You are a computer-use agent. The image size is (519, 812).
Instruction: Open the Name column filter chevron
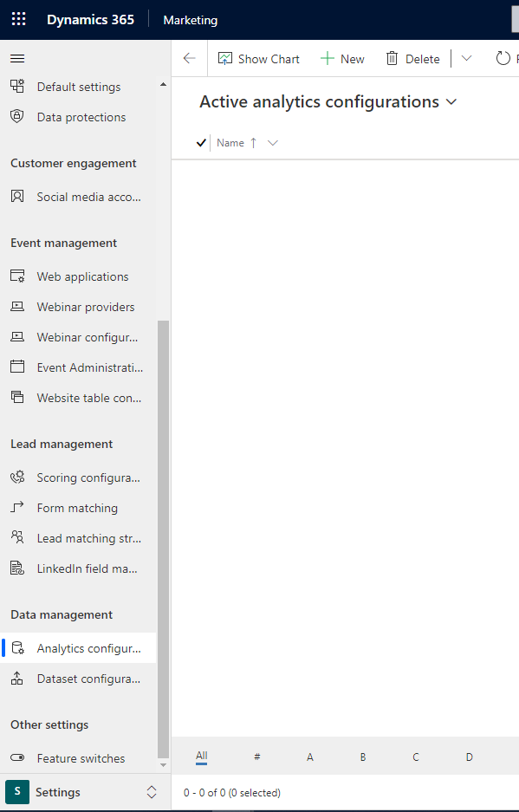pyautogui.click(x=272, y=143)
